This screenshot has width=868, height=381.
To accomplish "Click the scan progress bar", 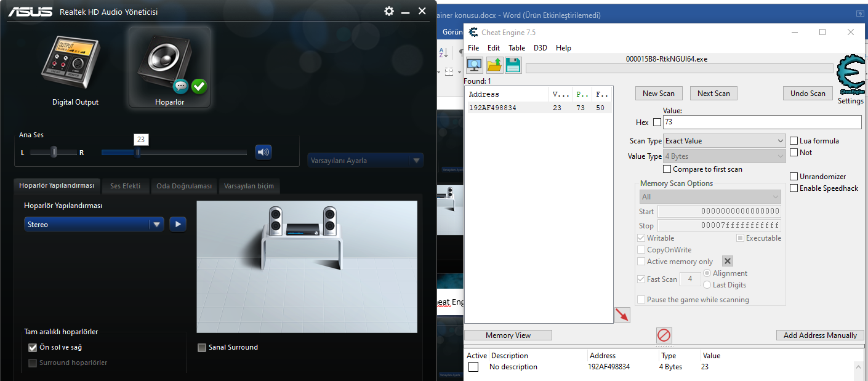I will 680,68.
